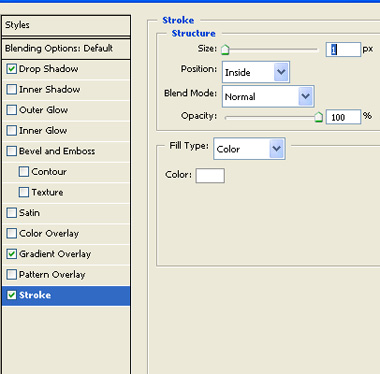Open the Fill Type dropdown showing Color
Viewport: 380px width, 374px height.
point(249,149)
